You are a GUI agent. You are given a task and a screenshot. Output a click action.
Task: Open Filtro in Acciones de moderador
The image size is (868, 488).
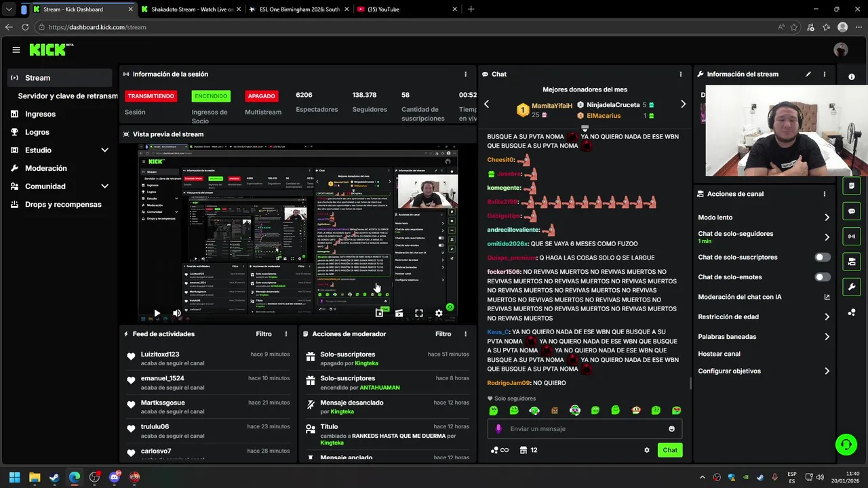pyautogui.click(x=443, y=334)
